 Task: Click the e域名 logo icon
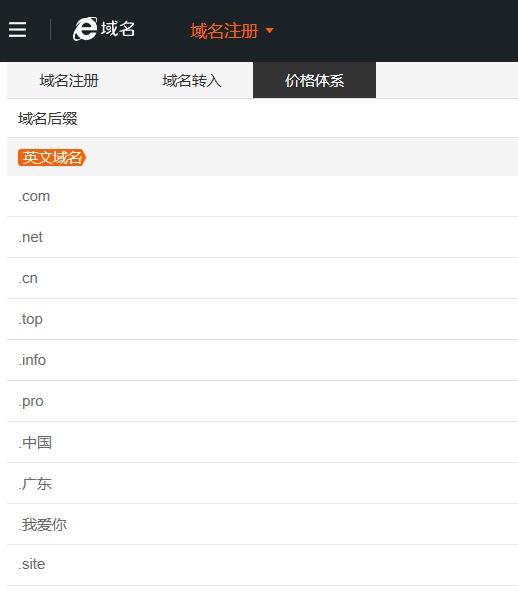tap(85, 29)
